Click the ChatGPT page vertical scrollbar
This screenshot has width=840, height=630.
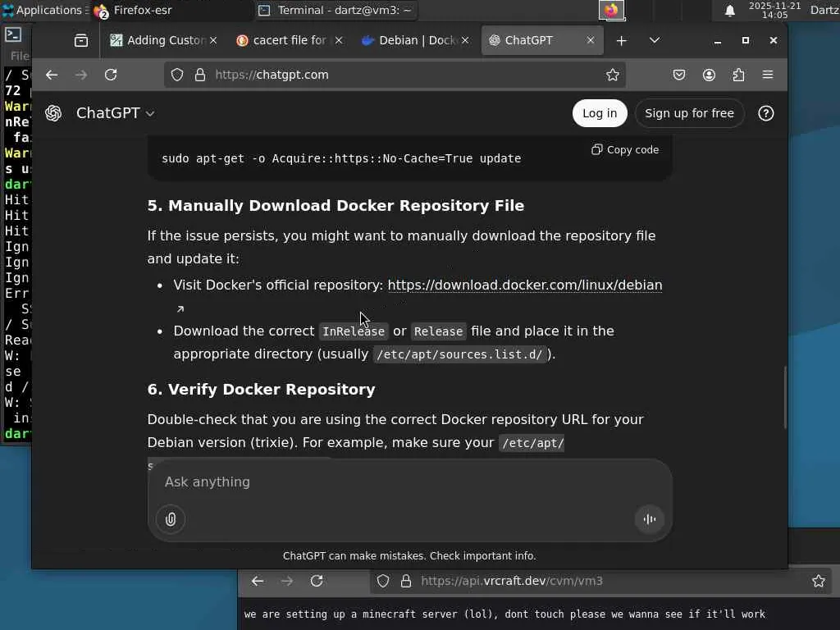785,398
